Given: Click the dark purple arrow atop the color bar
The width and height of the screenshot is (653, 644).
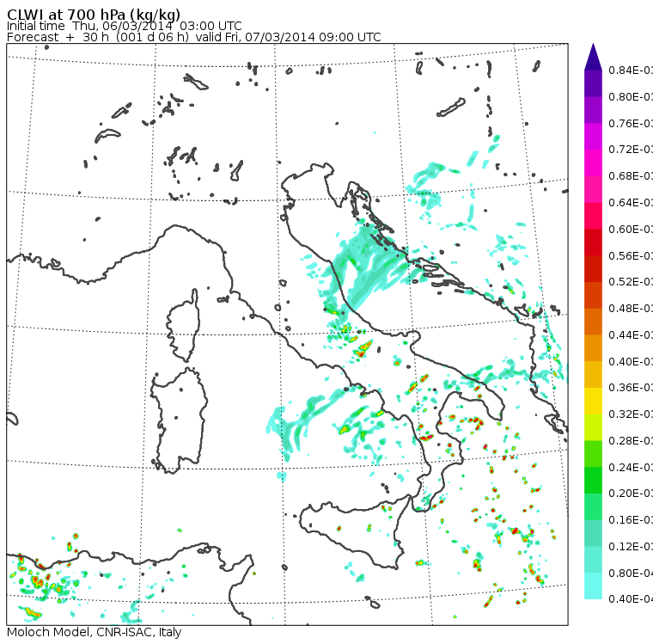Looking at the screenshot, I should click(x=593, y=57).
